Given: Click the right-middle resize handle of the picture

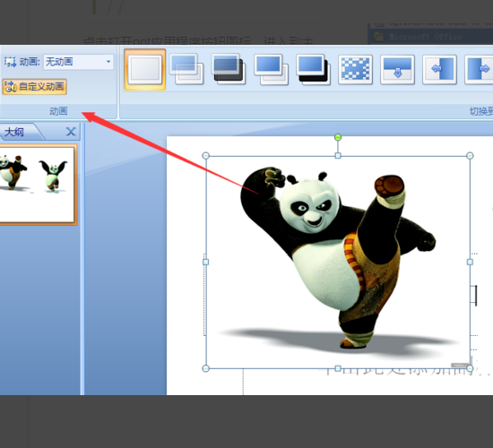Looking at the screenshot, I should pyautogui.click(x=470, y=262).
